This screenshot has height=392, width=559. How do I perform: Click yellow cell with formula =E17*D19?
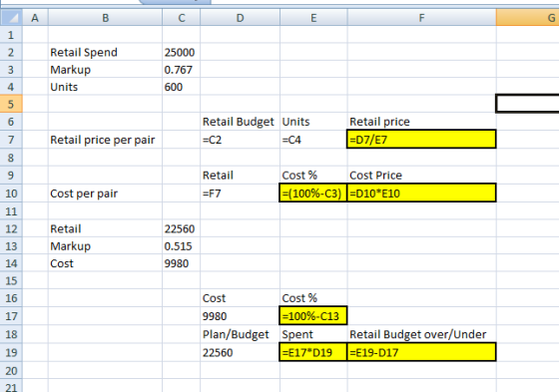(313, 352)
